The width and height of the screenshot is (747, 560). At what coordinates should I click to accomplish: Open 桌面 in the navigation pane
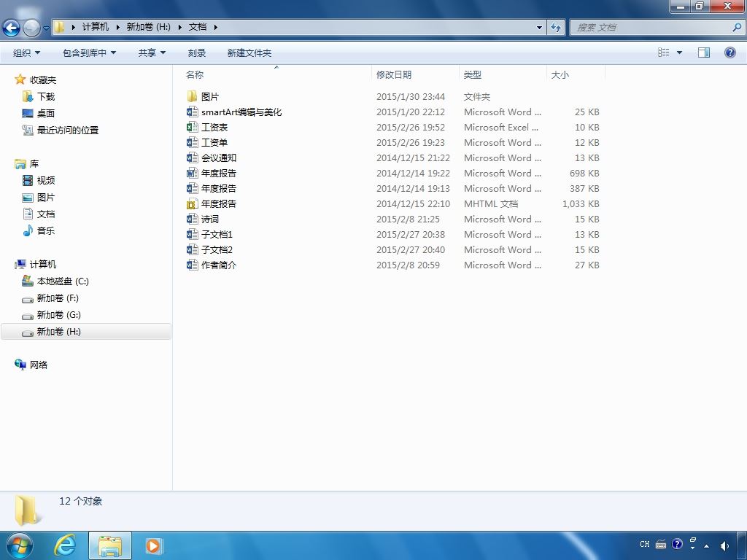coord(46,113)
